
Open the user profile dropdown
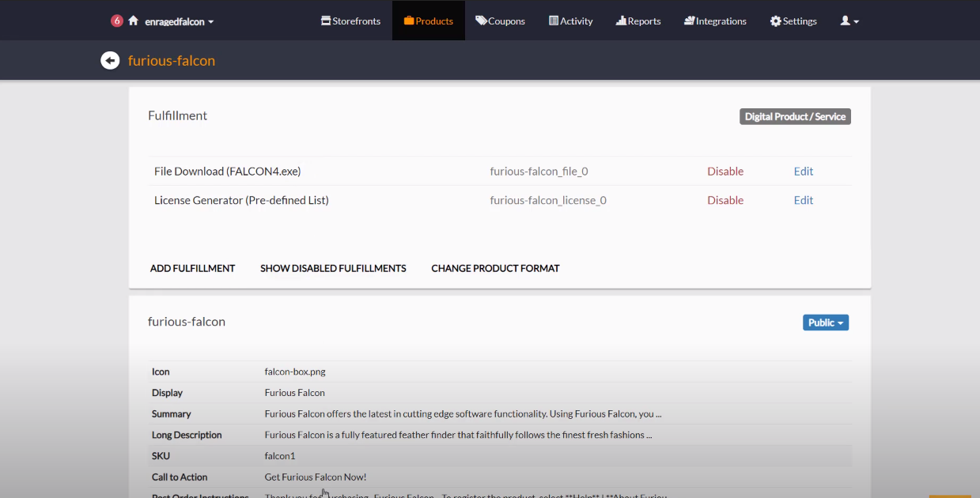click(849, 21)
